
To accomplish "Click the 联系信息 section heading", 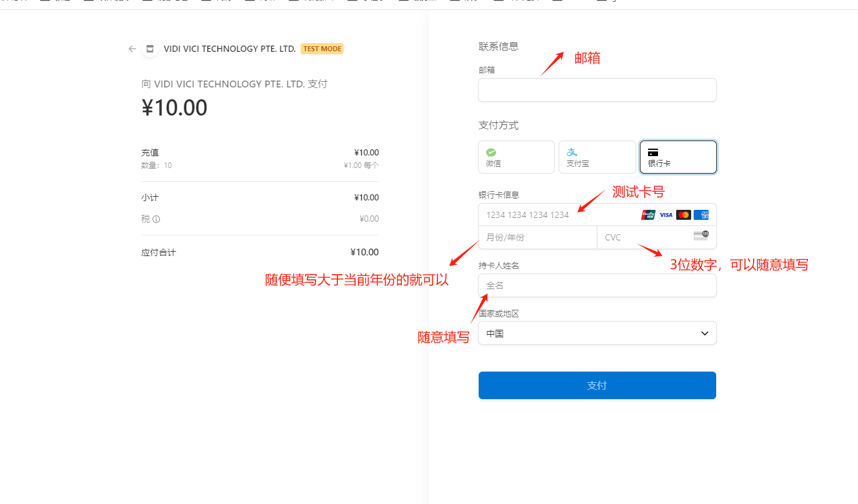I will pyautogui.click(x=499, y=46).
